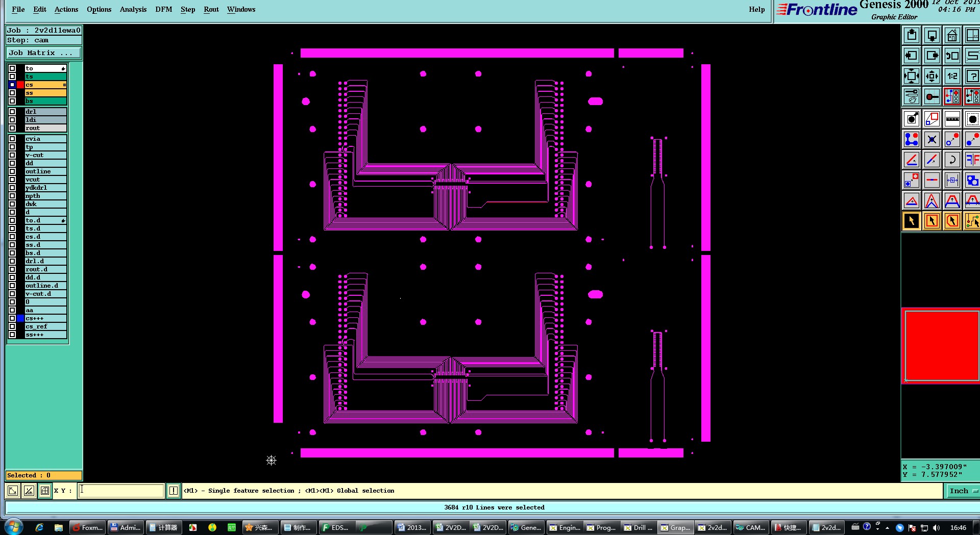Toggle the checkbox for layer cs_ref
This screenshot has width=980, height=535.
(x=12, y=326)
